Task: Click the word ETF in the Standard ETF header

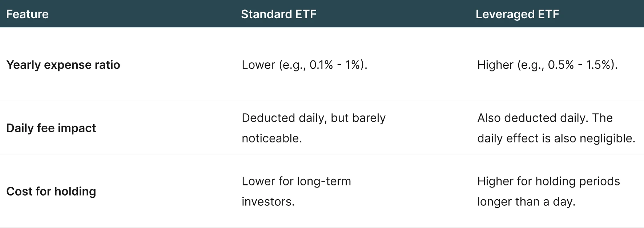Action: (306, 14)
